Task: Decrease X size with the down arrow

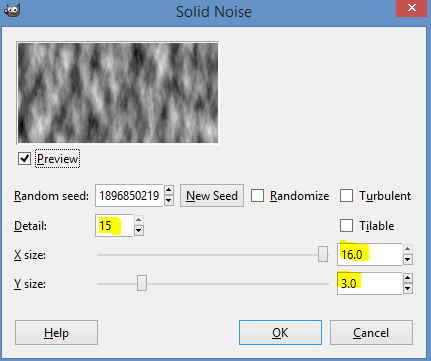Action: point(408,260)
